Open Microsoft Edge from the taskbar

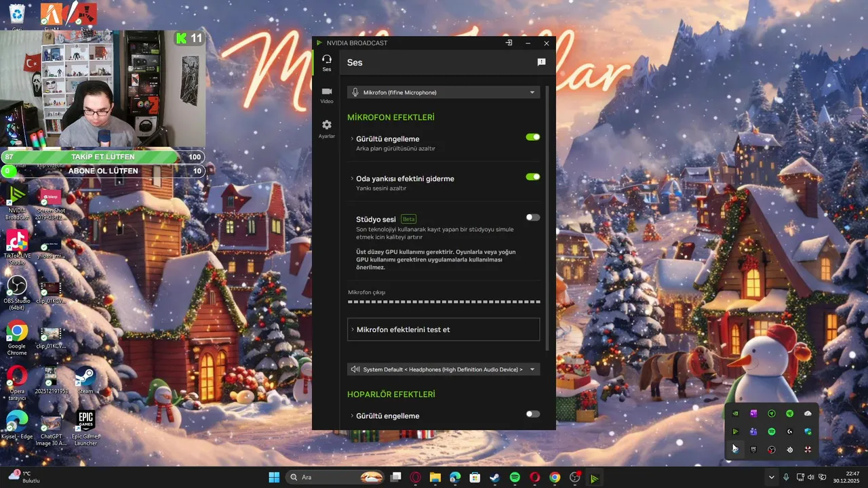[455, 477]
